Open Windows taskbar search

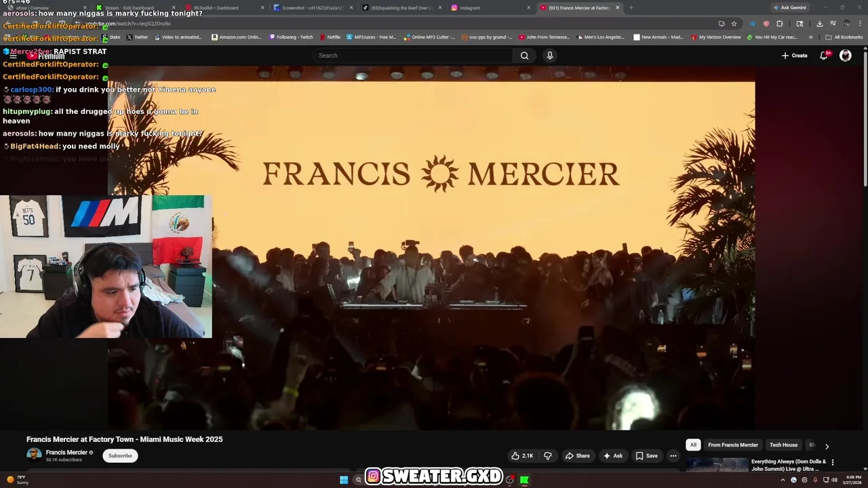[359, 480]
